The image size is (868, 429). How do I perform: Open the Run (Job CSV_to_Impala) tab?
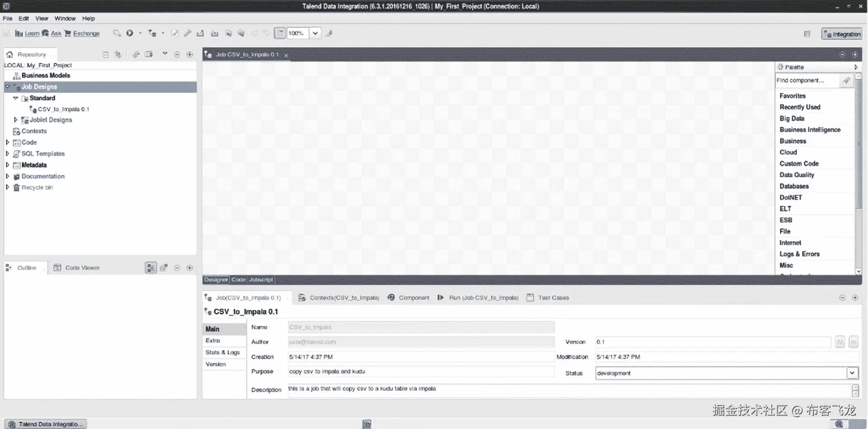point(478,298)
